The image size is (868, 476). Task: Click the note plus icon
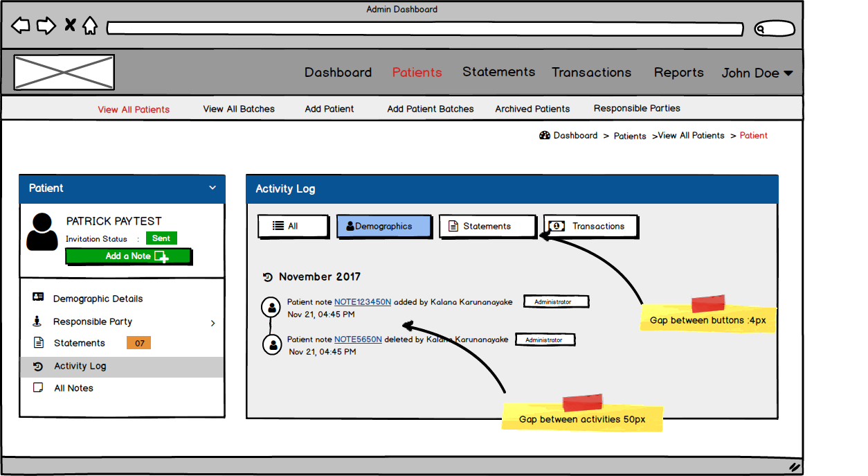(161, 257)
